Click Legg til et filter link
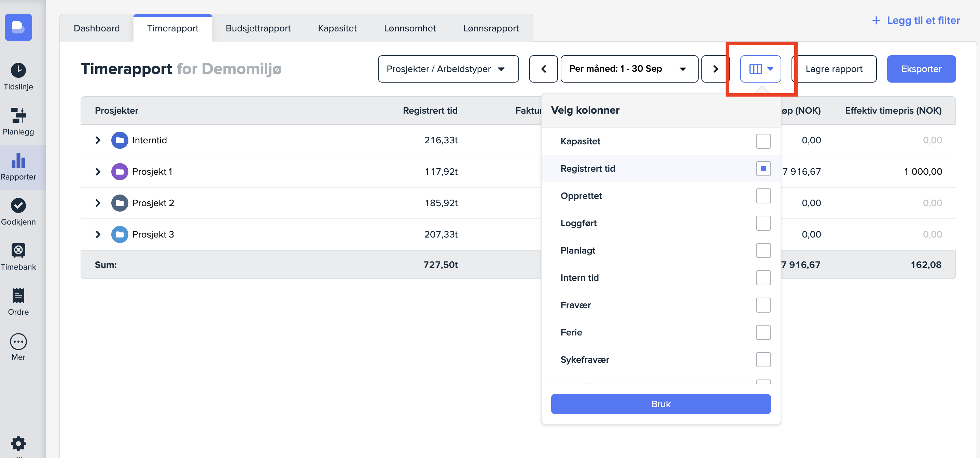 916,20
